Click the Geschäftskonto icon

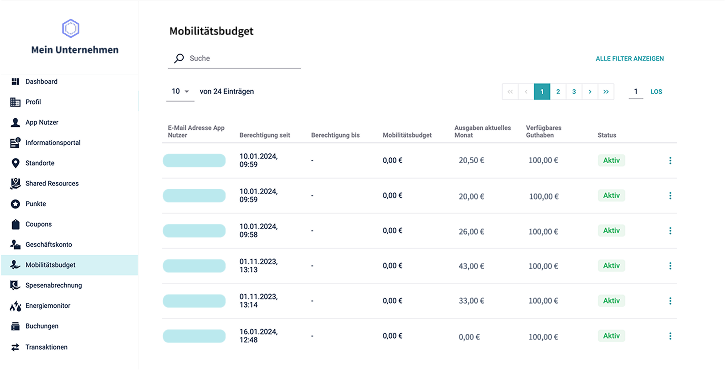[15, 245]
